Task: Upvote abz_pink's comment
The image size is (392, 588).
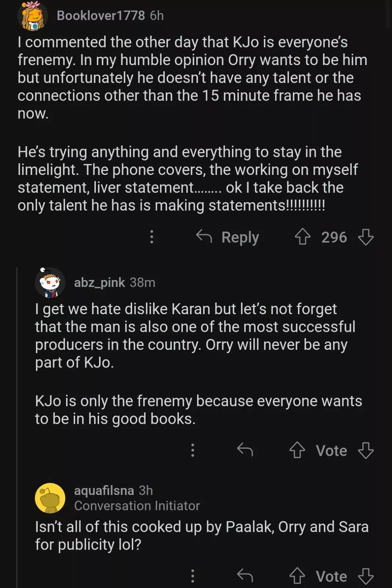Action: pyautogui.click(x=297, y=450)
